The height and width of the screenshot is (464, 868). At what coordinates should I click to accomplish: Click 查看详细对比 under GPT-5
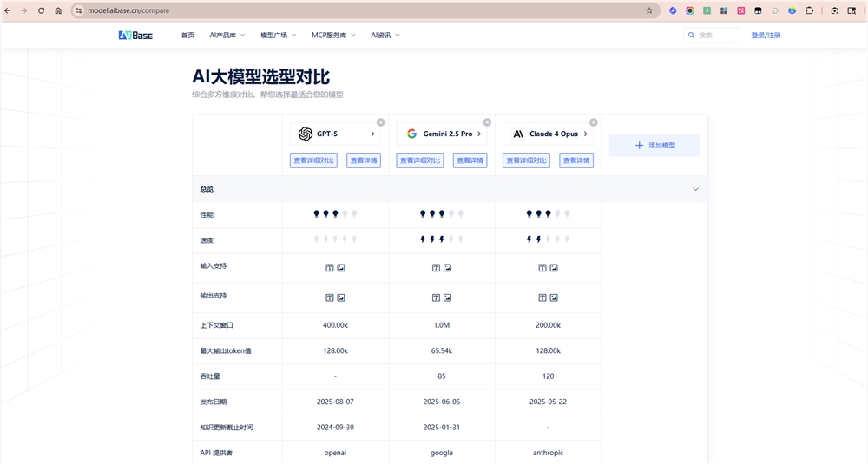click(313, 160)
